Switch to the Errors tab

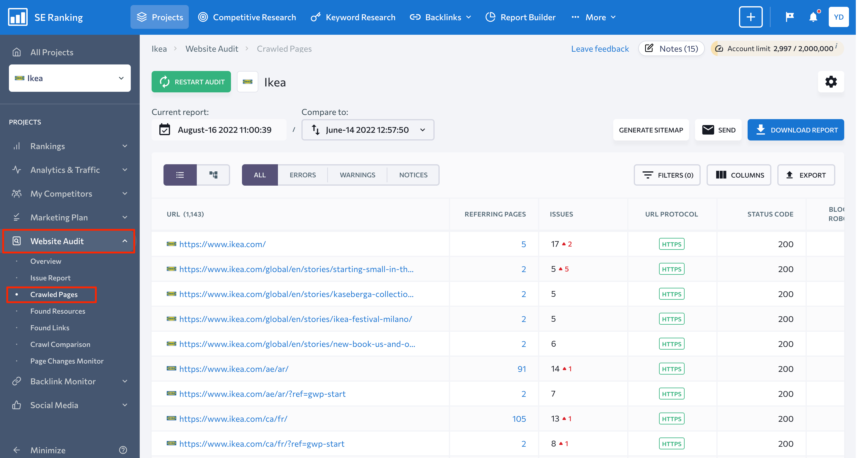point(303,175)
